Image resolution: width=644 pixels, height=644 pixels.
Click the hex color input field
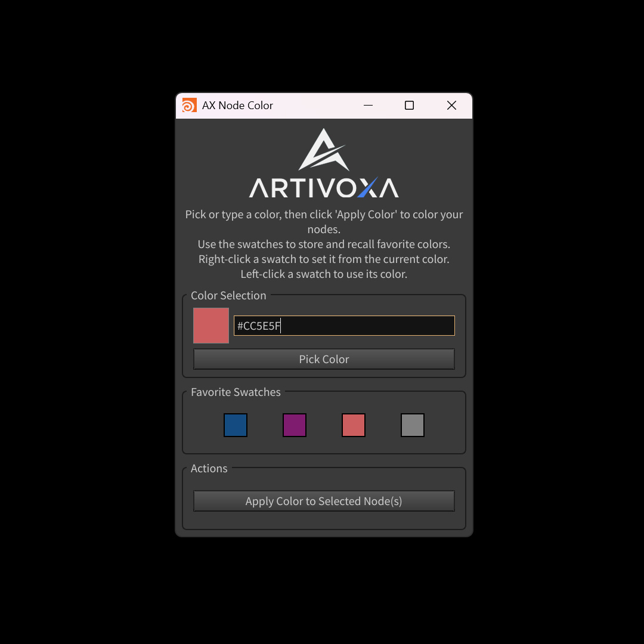344,326
